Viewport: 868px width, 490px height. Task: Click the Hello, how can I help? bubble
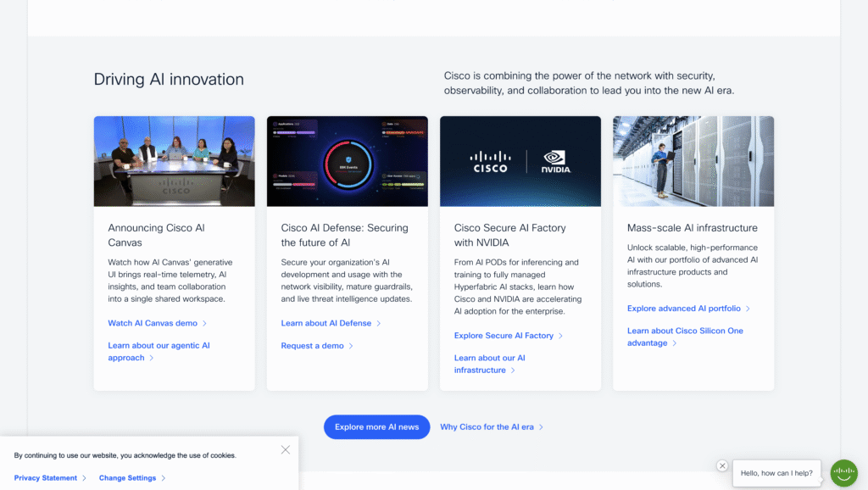776,473
